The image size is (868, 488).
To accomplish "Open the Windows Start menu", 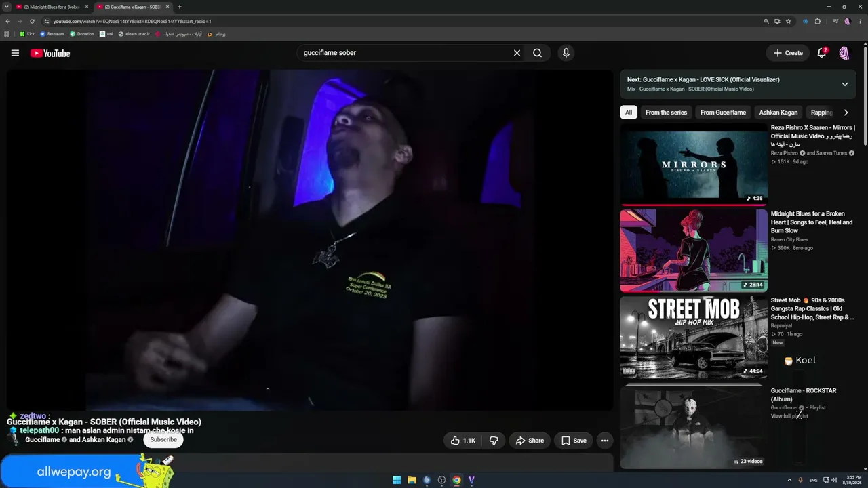I will pyautogui.click(x=397, y=481).
